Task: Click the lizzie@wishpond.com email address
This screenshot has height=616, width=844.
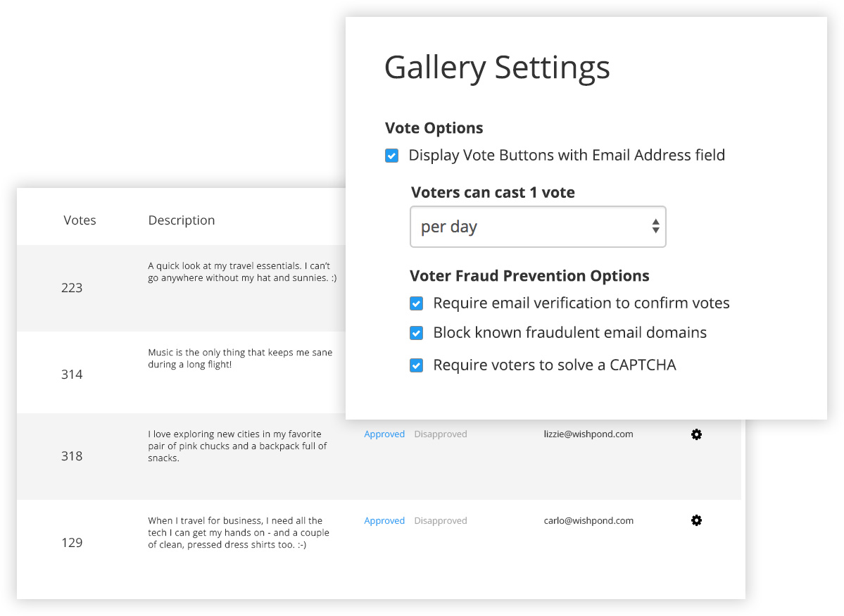Action: point(588,434)
